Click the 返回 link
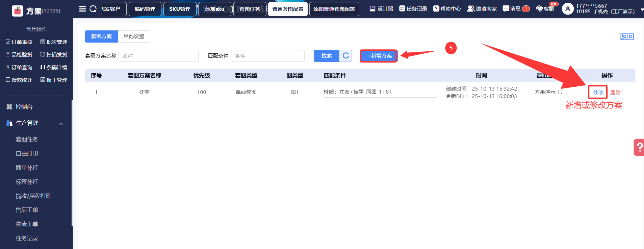The image size is (644, 249). click(x=627, y=36)
